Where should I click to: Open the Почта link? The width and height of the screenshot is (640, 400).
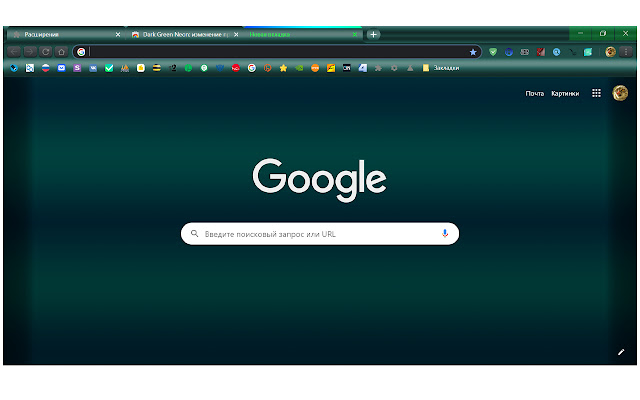[535, 93]
